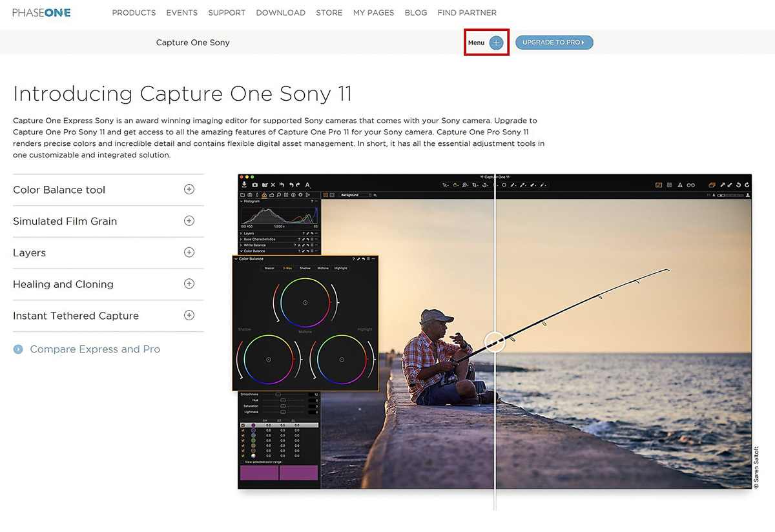
Task: Expand the Simulated Film Grain section
Action: [189, 221]
